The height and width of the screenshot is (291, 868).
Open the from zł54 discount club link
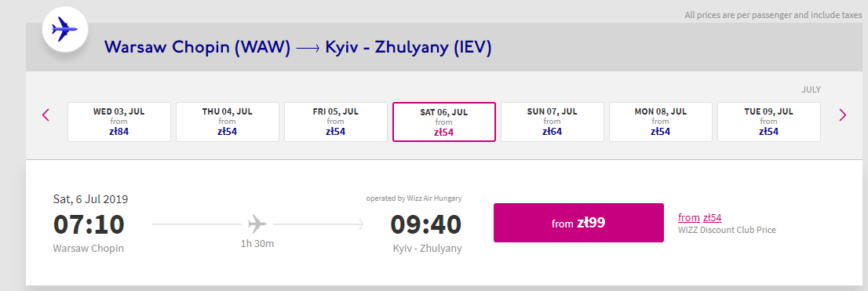pyautogui.click(x=700, y=218)
